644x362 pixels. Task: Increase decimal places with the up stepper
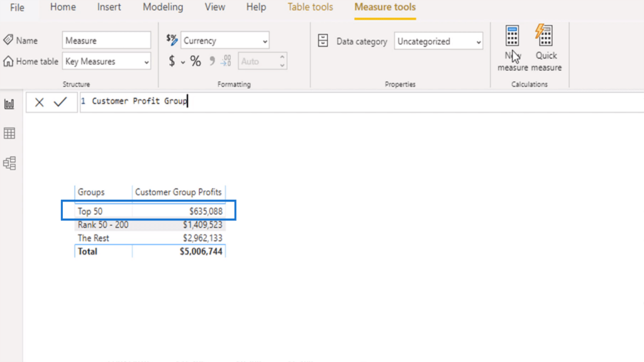pos(282,57)
